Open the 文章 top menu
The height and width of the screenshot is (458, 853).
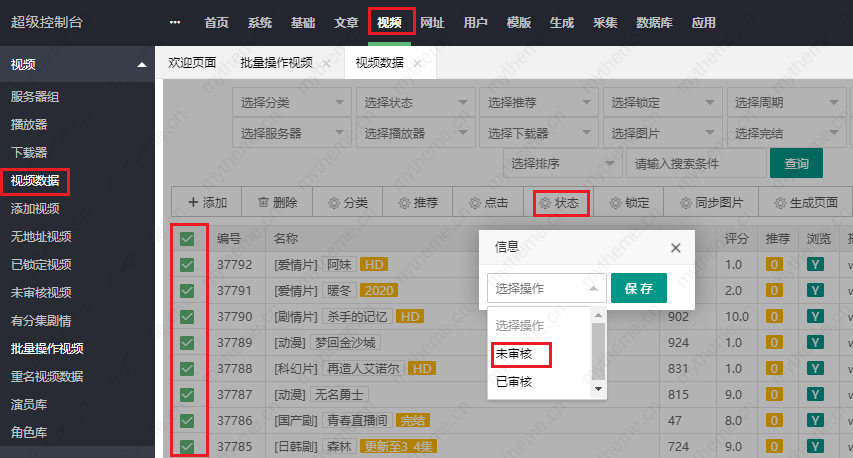pos(346,22)
